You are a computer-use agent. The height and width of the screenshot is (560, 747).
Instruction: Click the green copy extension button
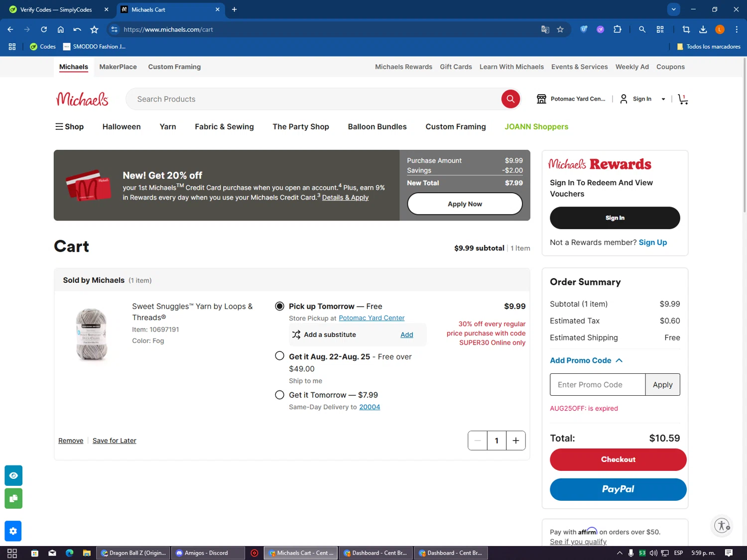click(x=13, y=498)
